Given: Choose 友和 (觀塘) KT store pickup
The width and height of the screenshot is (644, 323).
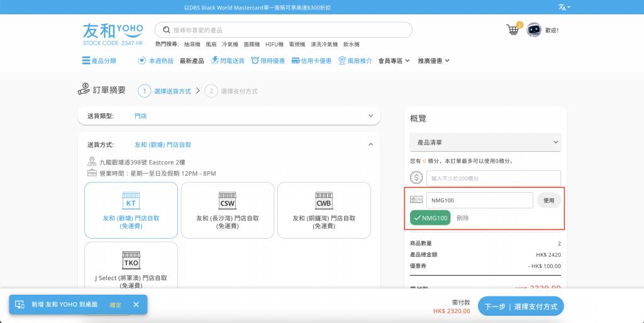Looking at the screenshot, I should click(131, 210).
